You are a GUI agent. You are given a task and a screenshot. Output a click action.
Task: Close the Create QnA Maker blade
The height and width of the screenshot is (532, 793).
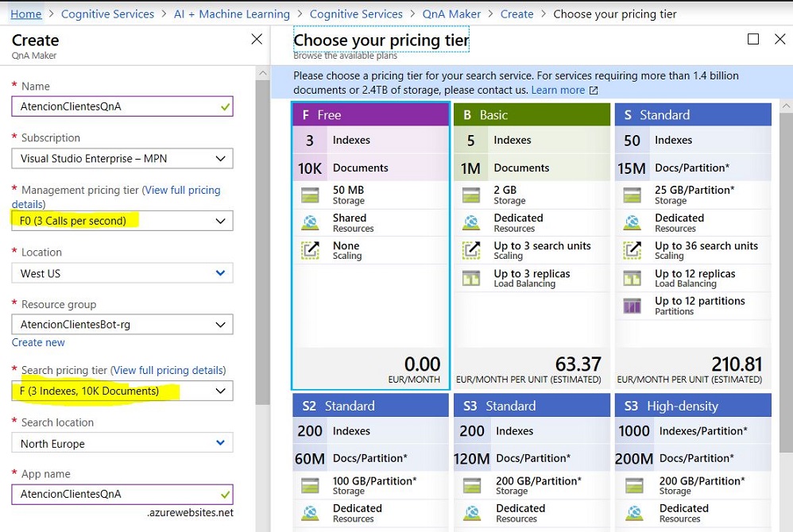257,39
